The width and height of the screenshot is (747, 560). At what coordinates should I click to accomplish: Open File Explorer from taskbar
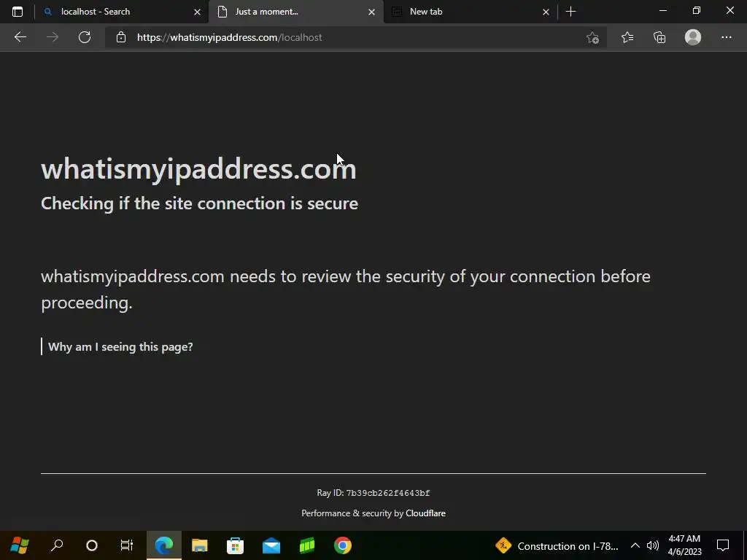(x=200, y=545)
